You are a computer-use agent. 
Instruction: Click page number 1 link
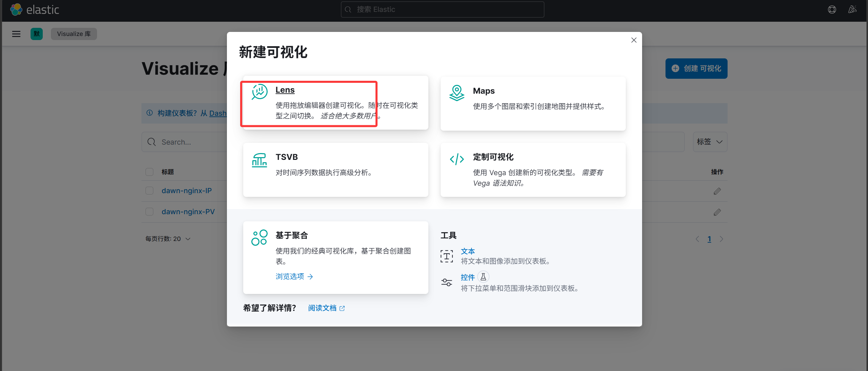coord(709,239)
